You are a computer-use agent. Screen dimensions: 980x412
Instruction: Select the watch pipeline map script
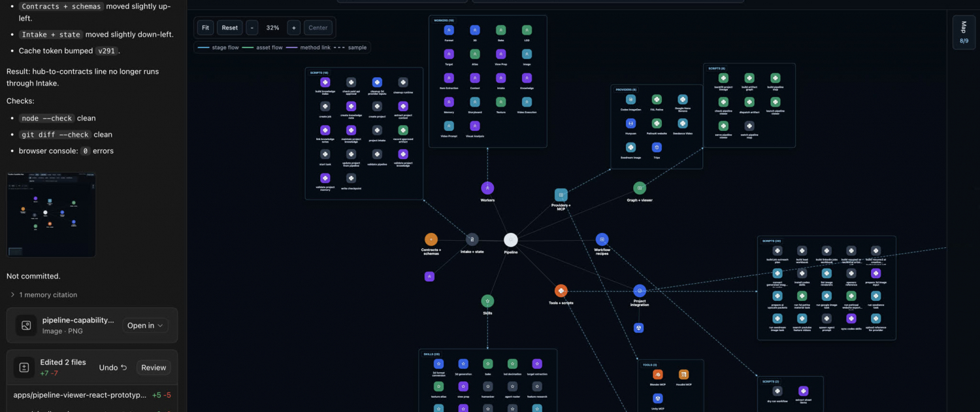coord(749,126)
